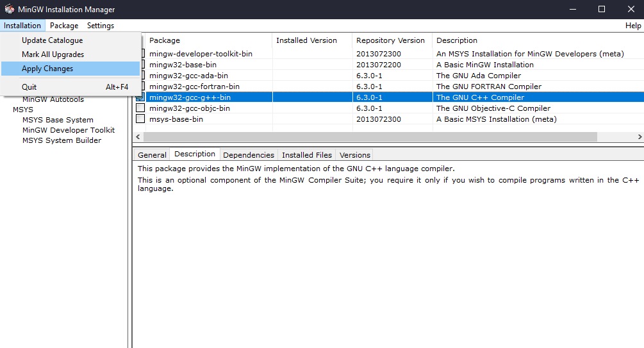The width and height of the screenshot is (644, 348).
Task: Sort by Installed Version column header
Action: 312,40
